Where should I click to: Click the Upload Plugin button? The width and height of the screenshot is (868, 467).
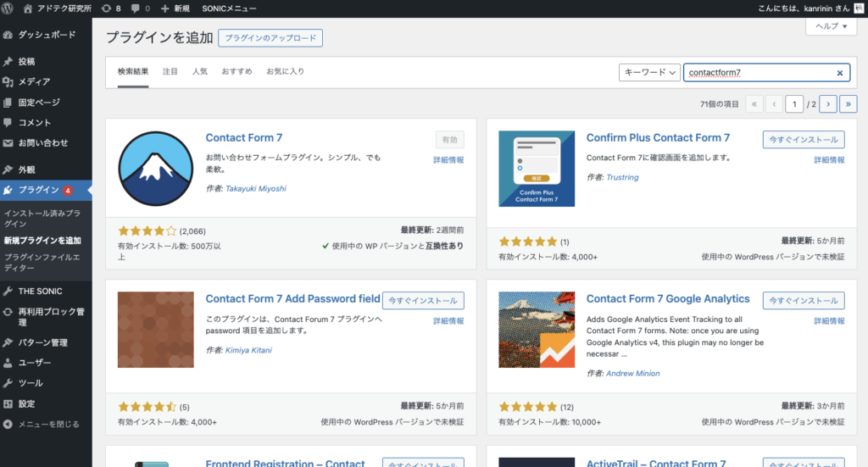[270, 38]
